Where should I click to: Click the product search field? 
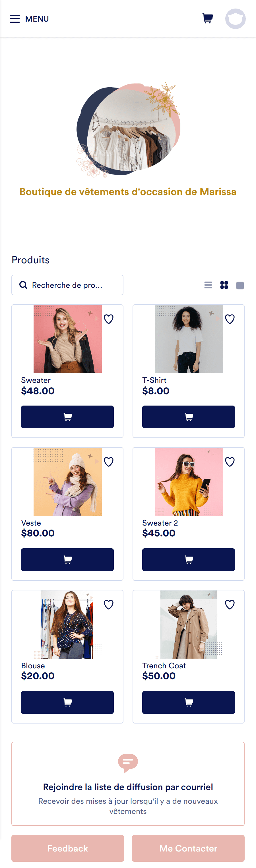pos(67,285)
